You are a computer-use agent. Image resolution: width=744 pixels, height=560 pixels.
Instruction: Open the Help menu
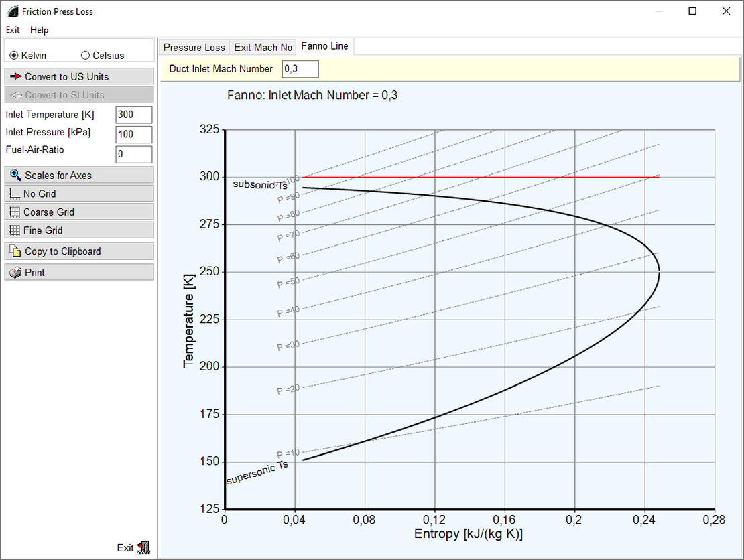point(40,30)
